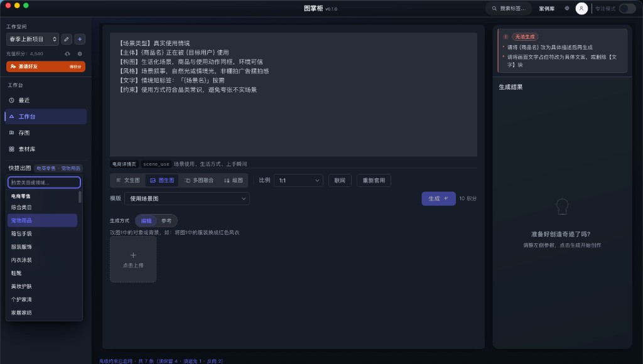Select 编辑 generation mode
Screen dimensions: 643x364
(x=146, y=220)
